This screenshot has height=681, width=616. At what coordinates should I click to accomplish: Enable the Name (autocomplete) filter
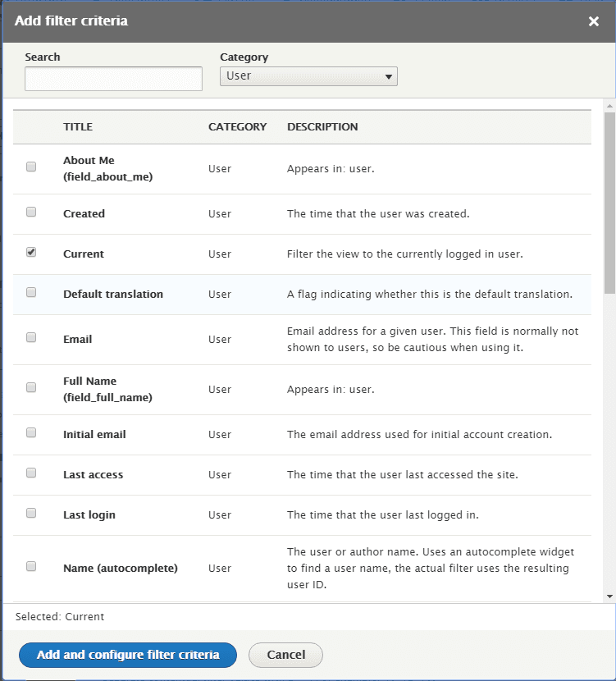coord(30,565)
